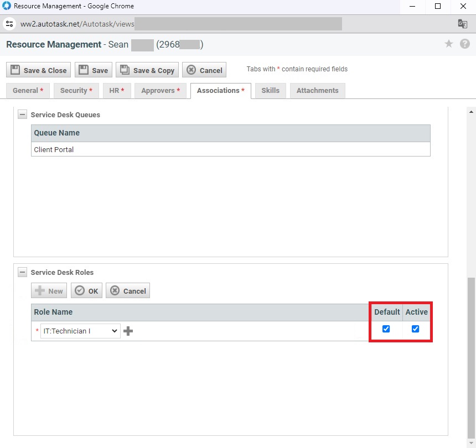Open the help question mark icon

pyautogui.click(x=465, y=44)
